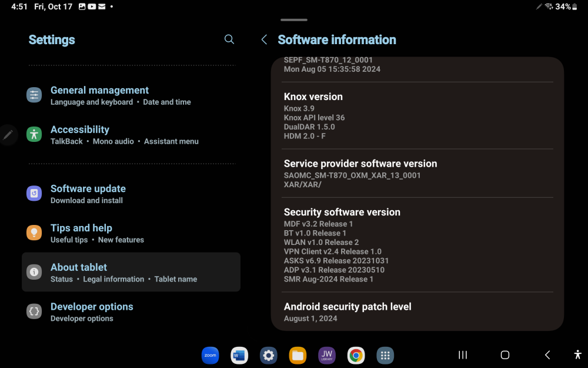Select About tablet in the Settings menu
The height and width of the screenshot is (368, 588).
pos(78,267)
